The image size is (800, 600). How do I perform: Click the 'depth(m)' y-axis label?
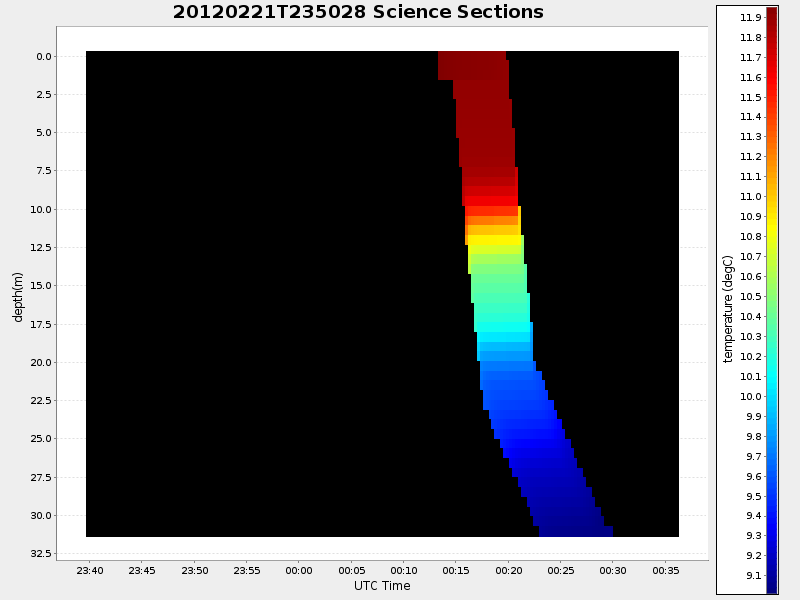[x=18, y=296]
